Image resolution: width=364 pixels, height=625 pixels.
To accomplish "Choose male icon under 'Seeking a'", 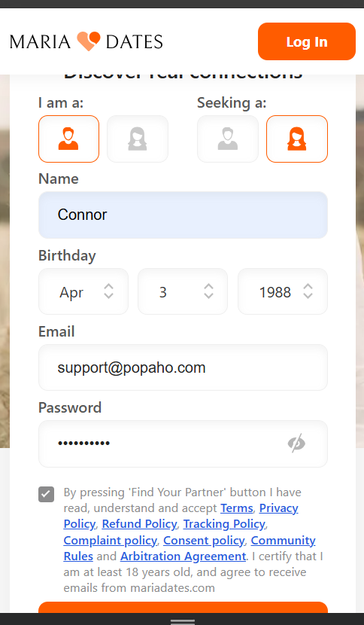I will [227, 139].
